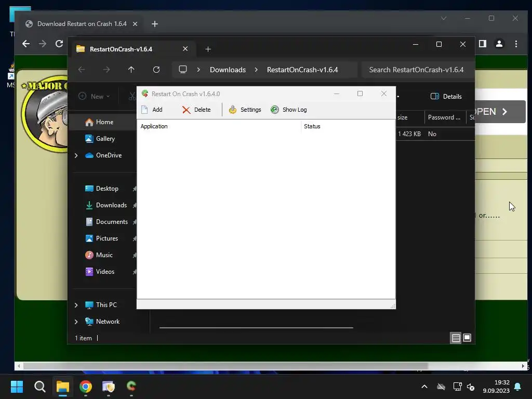Open taskbar Search

tap(39, 387)
